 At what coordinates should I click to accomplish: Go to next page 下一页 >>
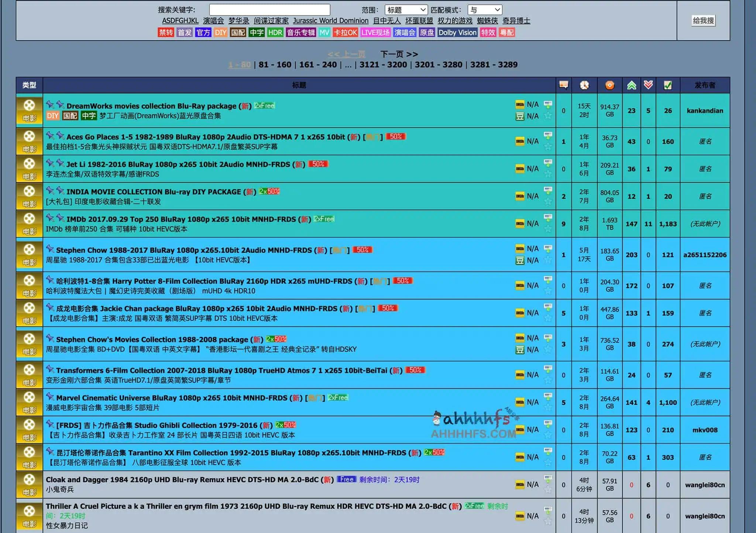pos(399,54)
